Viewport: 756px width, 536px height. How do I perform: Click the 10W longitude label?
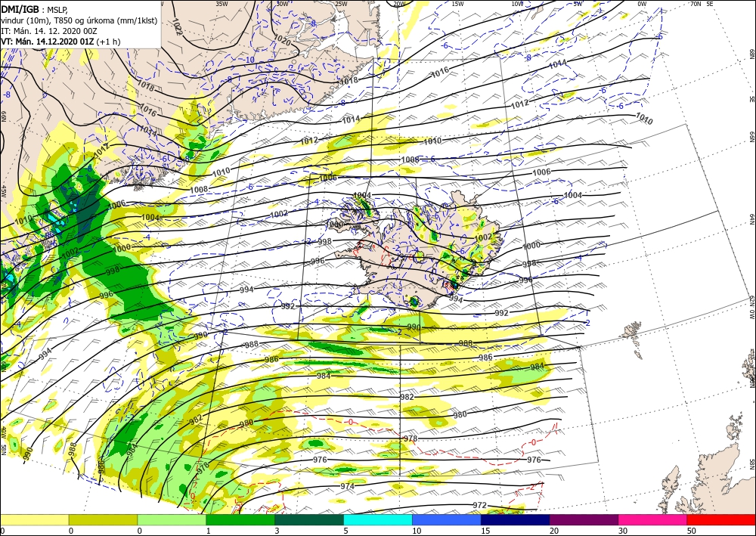tap(517, 4)
